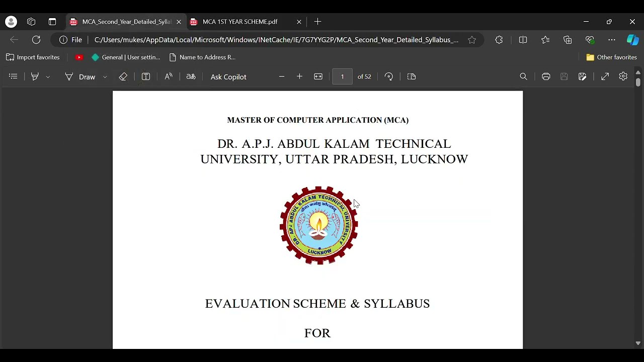Select the Erase tool
The image size is (644, 362).
tap(123, 76)
